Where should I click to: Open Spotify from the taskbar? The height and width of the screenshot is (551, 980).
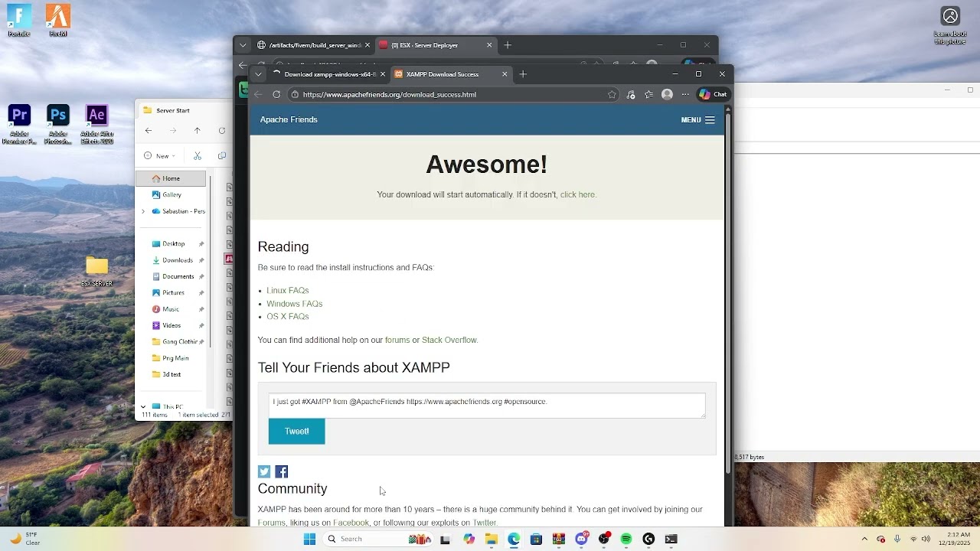[x=626, y=539]
